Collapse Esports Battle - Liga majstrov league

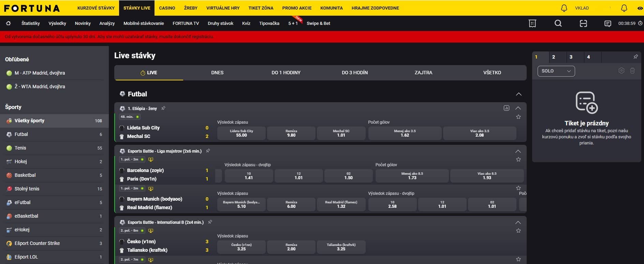point(518,151)
